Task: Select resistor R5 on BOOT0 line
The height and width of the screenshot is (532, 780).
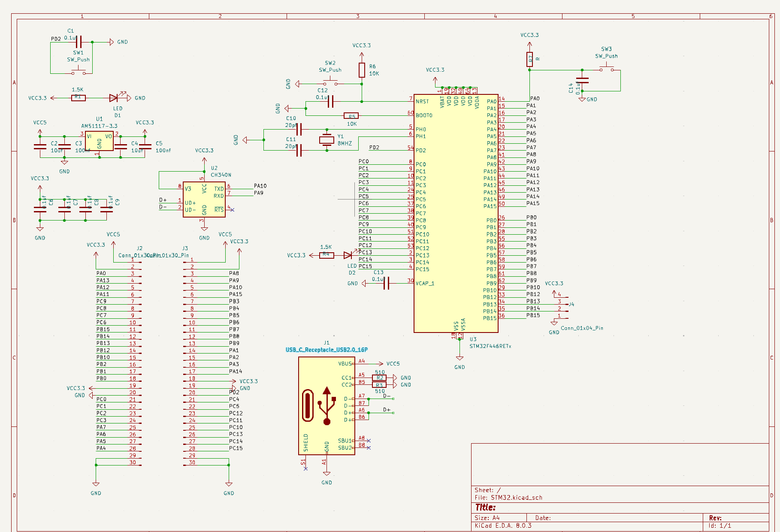Action: (351, 115)
